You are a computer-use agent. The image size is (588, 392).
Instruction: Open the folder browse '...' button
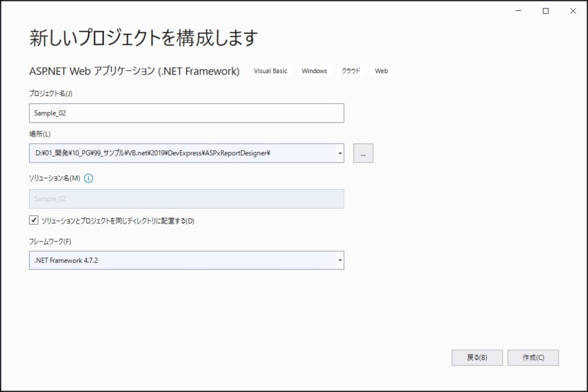tap(363, 153)
